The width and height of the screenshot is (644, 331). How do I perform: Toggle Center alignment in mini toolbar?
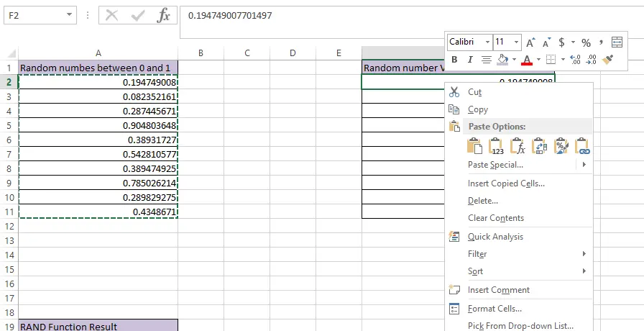point(486,60)
